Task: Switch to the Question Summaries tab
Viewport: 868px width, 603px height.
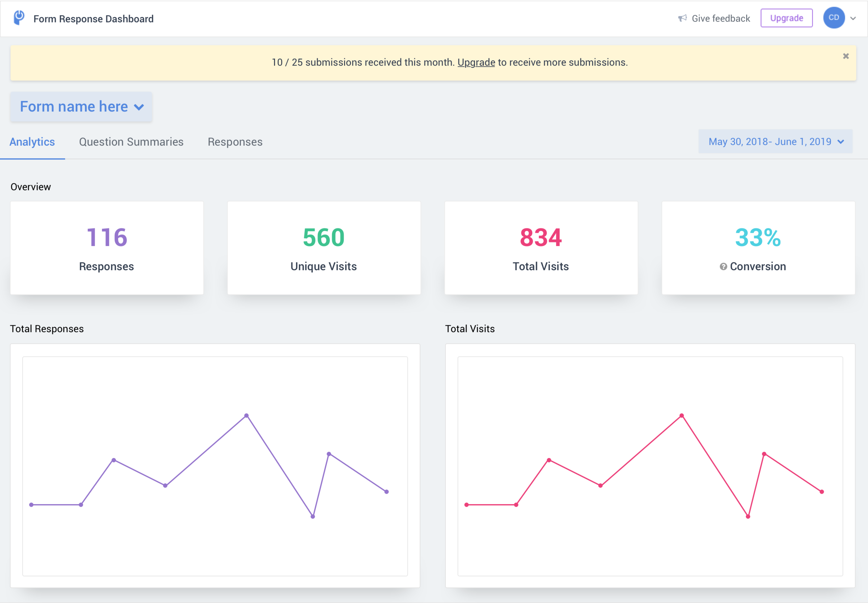Action: click(x=131, y=142)
